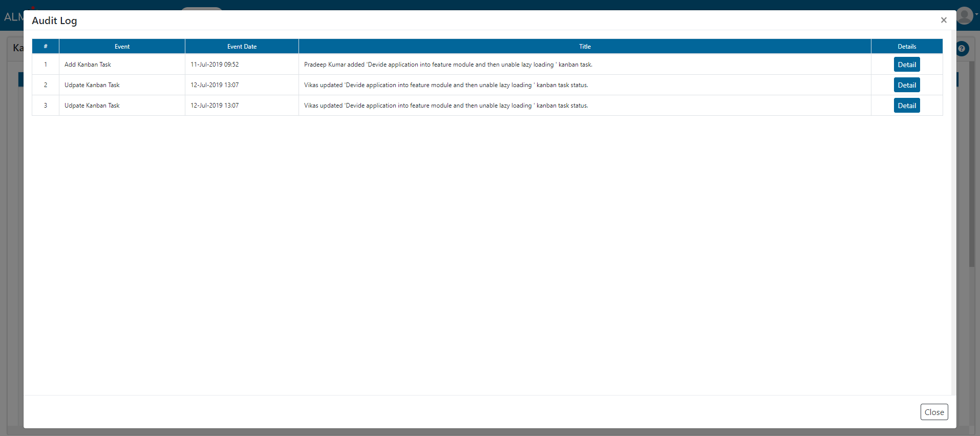Click the # column header
Image resolution: width=980 pixels, height=436 pixels.
46,47
